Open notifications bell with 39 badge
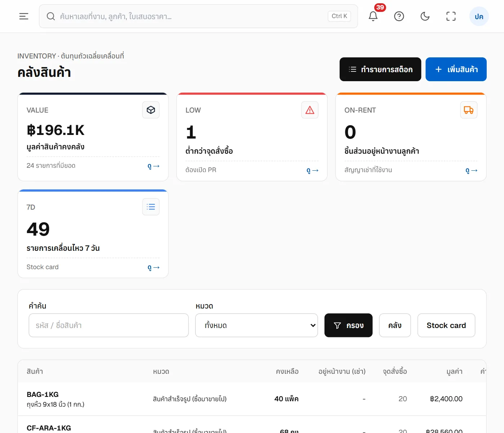Image resolution: width=504 pixels, height=433 pixels. pos(373,16)
